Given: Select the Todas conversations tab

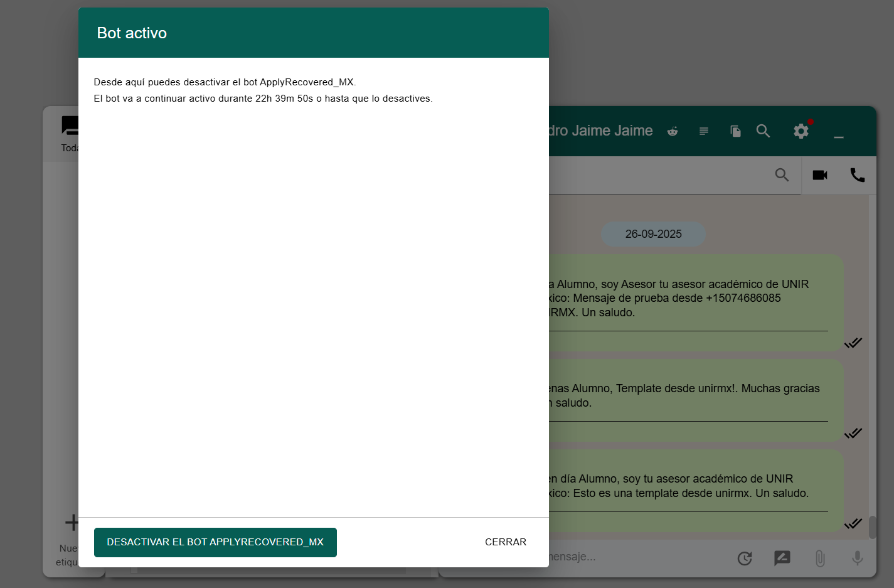Looking at the screenshot, I should (70, 134).
